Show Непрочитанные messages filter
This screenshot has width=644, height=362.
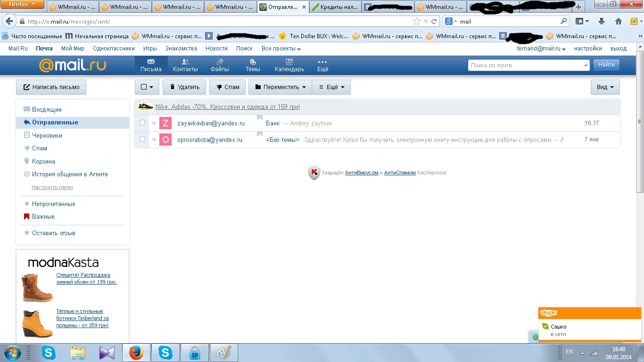click(54, 204)
